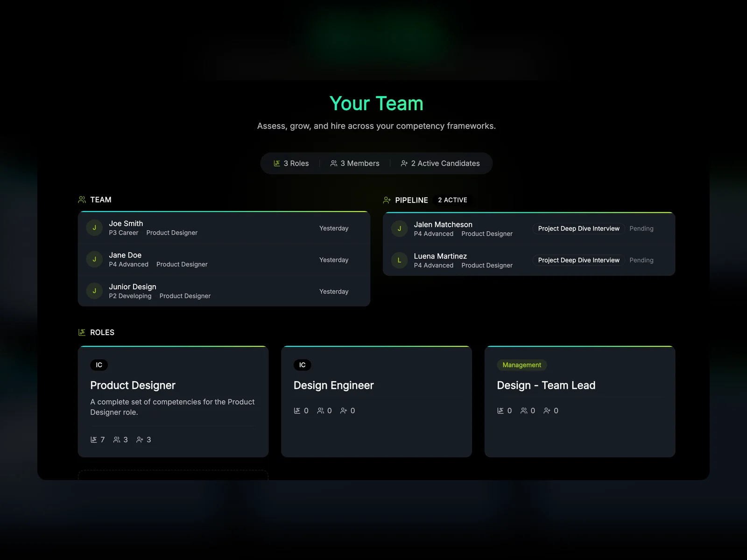Open Junior Design's team member row

click(x=224, y=291)
